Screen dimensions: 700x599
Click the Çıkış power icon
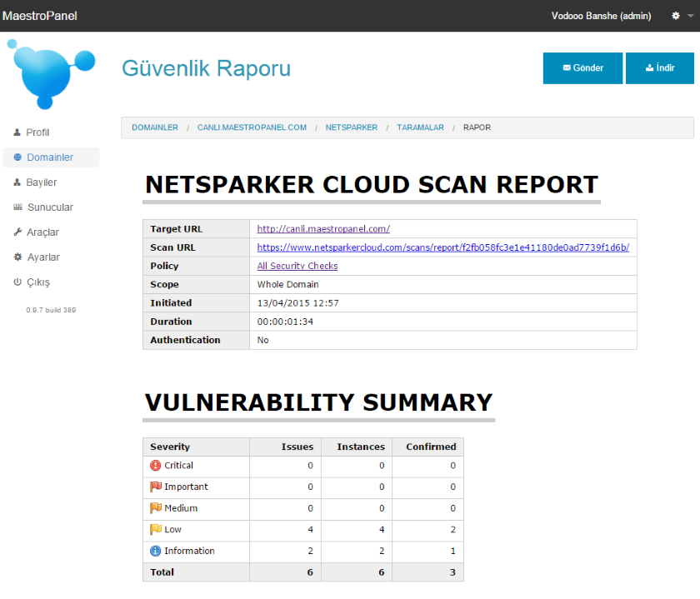[17, 282]
